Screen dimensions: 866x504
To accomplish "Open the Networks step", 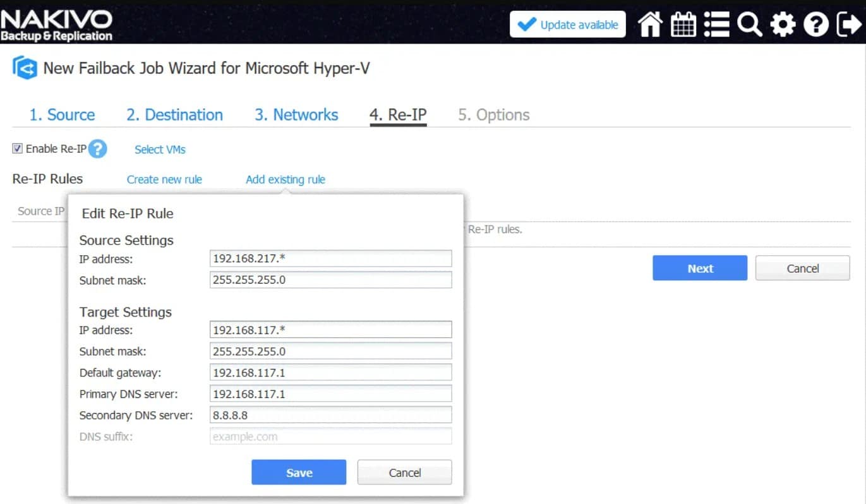I will pyautogui.click(x=296, y=114).
